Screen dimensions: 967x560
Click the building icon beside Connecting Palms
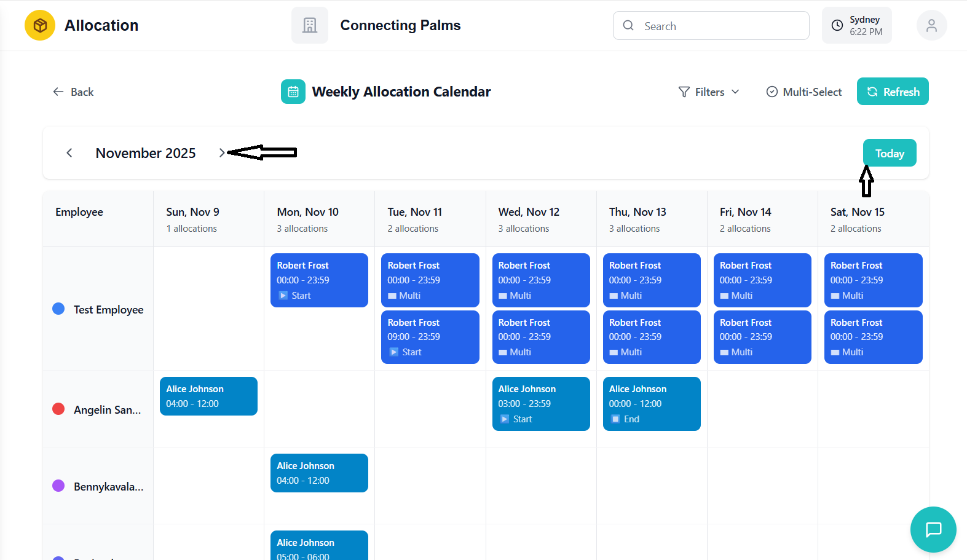(310, 25)
